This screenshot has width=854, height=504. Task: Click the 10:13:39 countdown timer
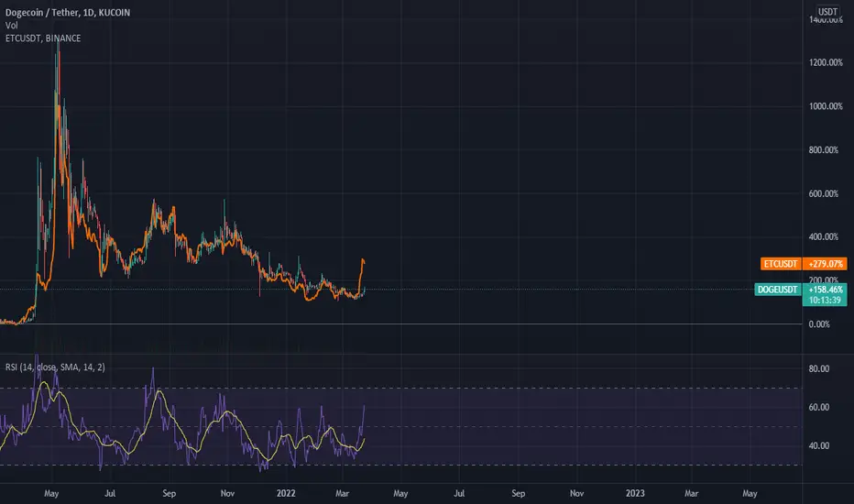click(825, 301)
